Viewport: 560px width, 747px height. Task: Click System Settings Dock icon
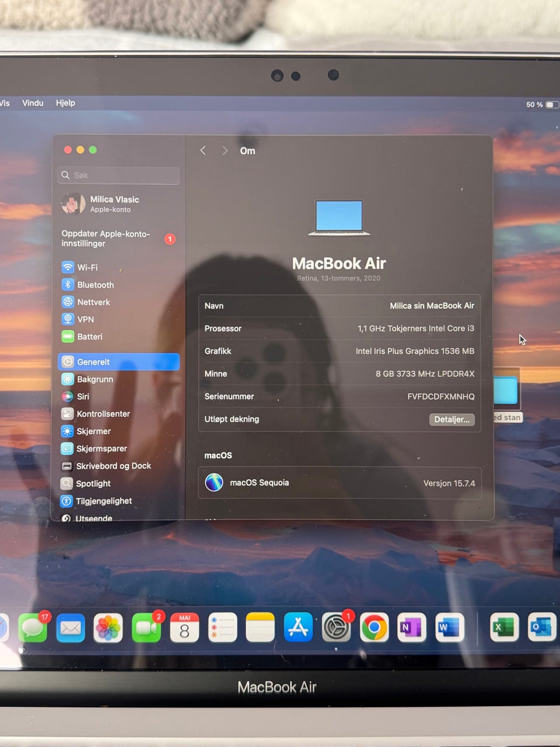tap(337, 627)
